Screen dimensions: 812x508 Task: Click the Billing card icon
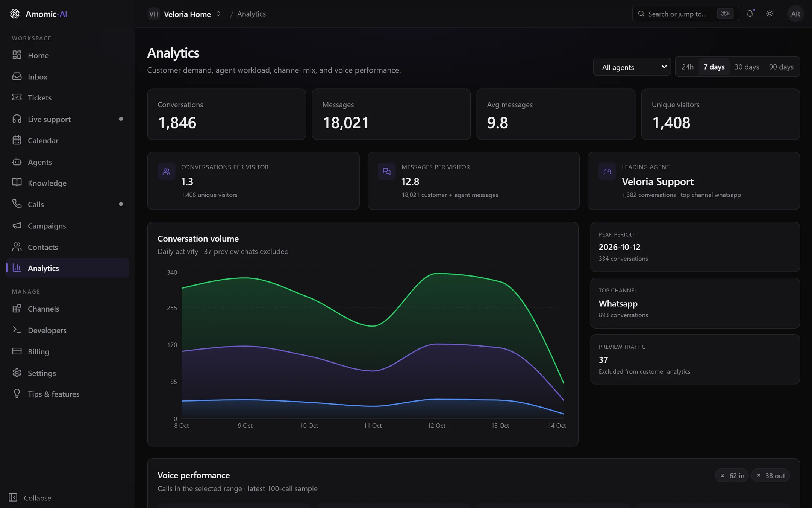(17, 351)
